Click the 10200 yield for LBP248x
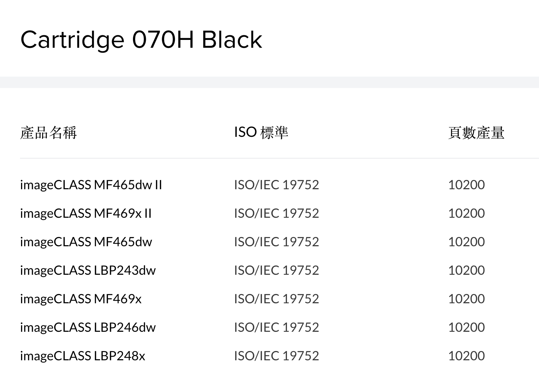This screenshot has width=539, height=392. tap(466, 356)
